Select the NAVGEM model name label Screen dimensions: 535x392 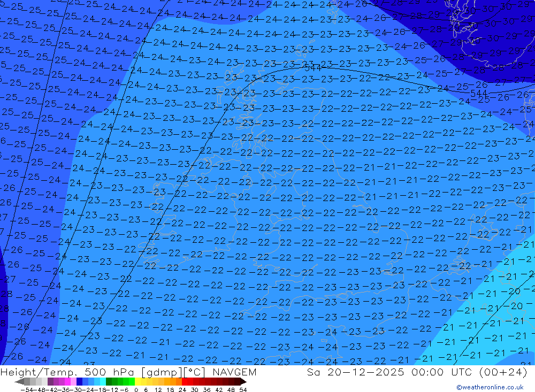pyautogui.click(x=234, y=372)
